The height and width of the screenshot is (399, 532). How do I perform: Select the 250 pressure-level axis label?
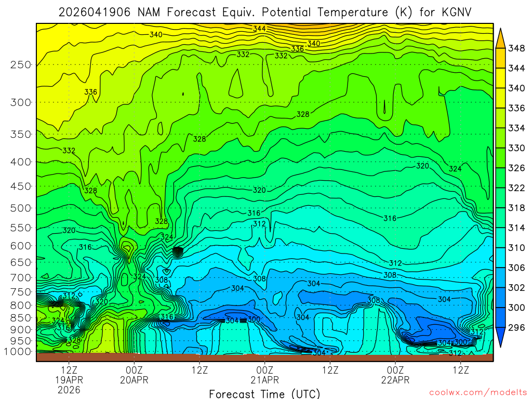(21, 64)
